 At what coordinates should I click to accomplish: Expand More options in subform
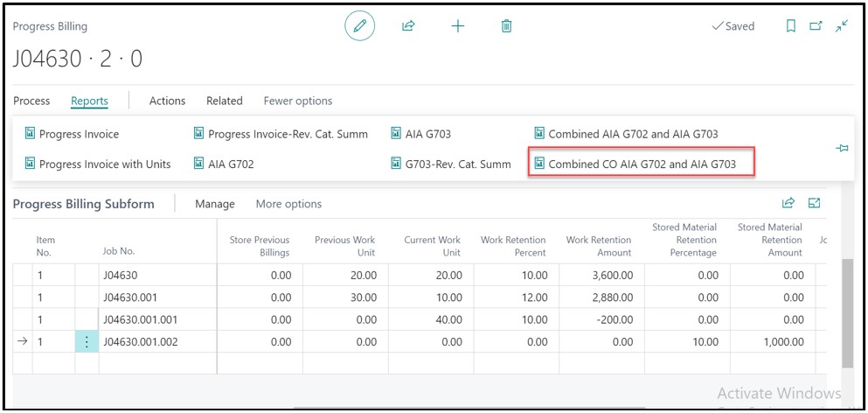288,204
